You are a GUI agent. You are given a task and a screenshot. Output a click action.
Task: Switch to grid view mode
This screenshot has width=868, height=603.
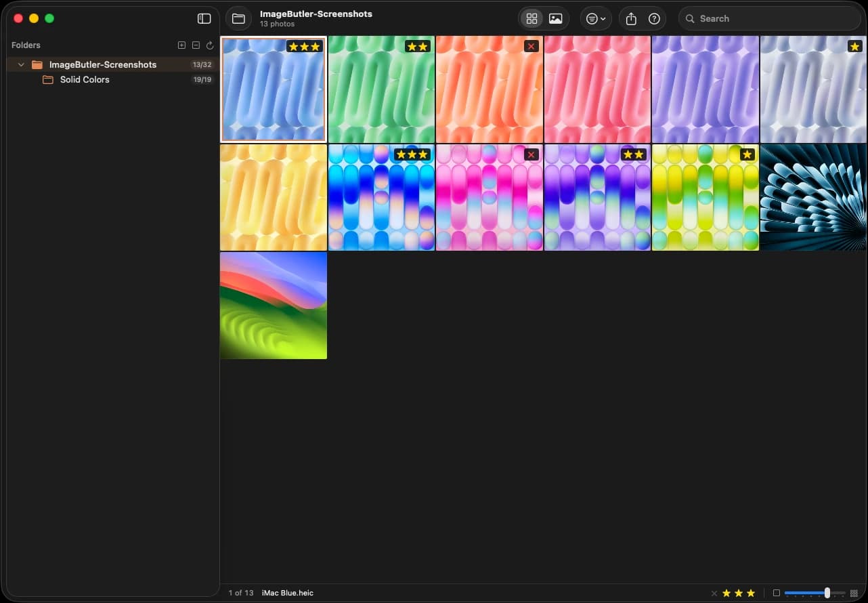[531, 19]
